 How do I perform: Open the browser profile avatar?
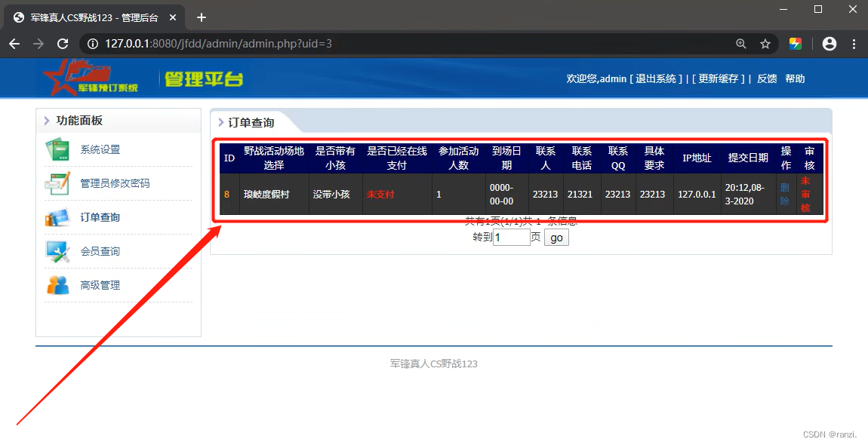click(x=830, y=44)
